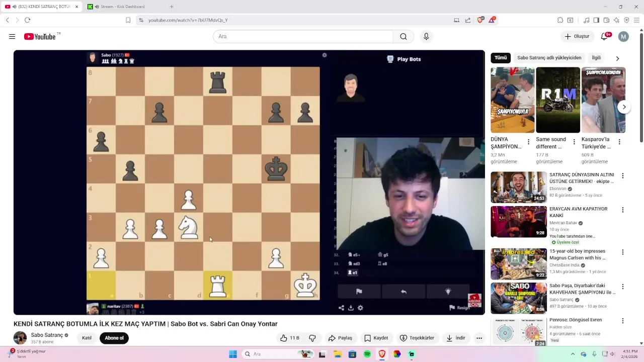Open options for 15-year-old boy impresses video
644x362 pixels.
coord(623,252)
